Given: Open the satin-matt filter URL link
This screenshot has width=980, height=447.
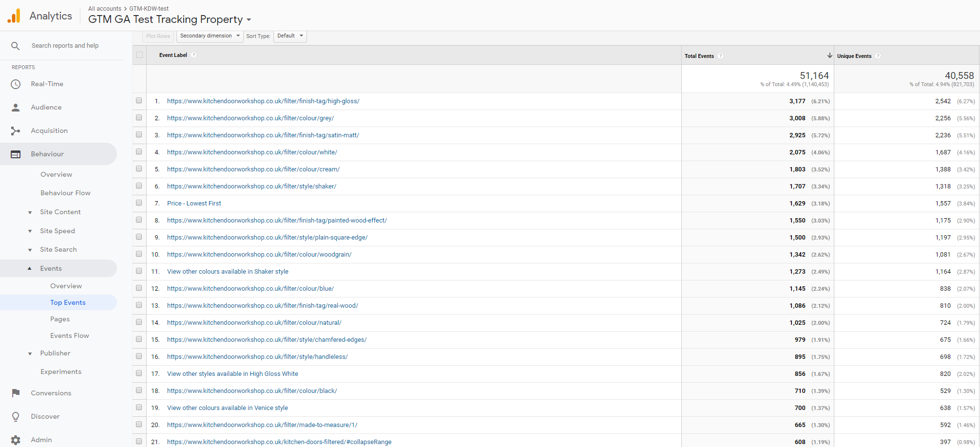Looking at the screenshot, I should pyautogui.click(x=263, y=135).
